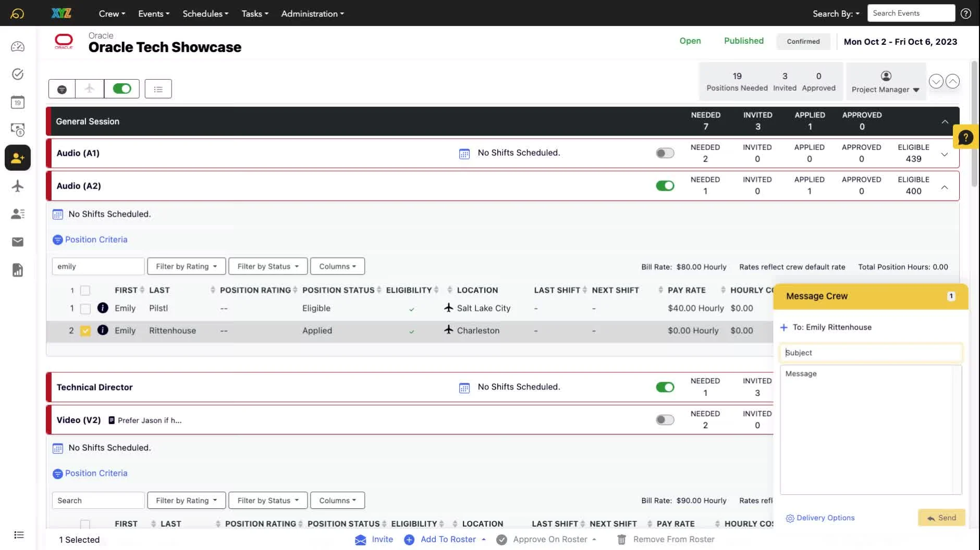This screenshot has height=550, width=980.
Task: Disable the Audio (A2) position switch
Action: coord(665,186)
